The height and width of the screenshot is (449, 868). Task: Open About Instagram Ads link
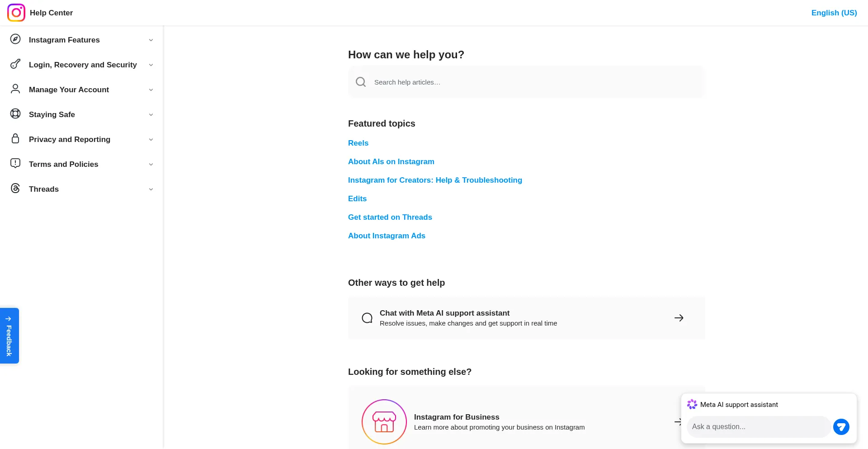387,236
